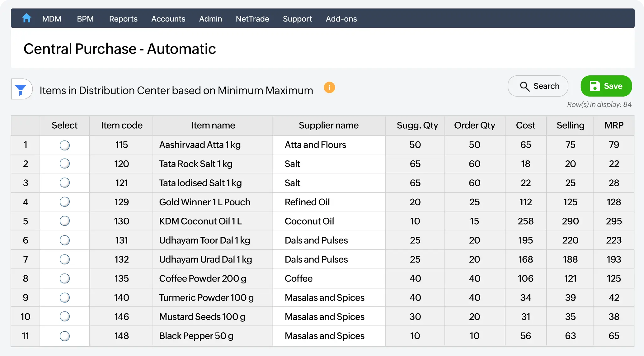Select the radio button for Coffee Powder 200 g

pyautogui.click(x=64, y=278)
